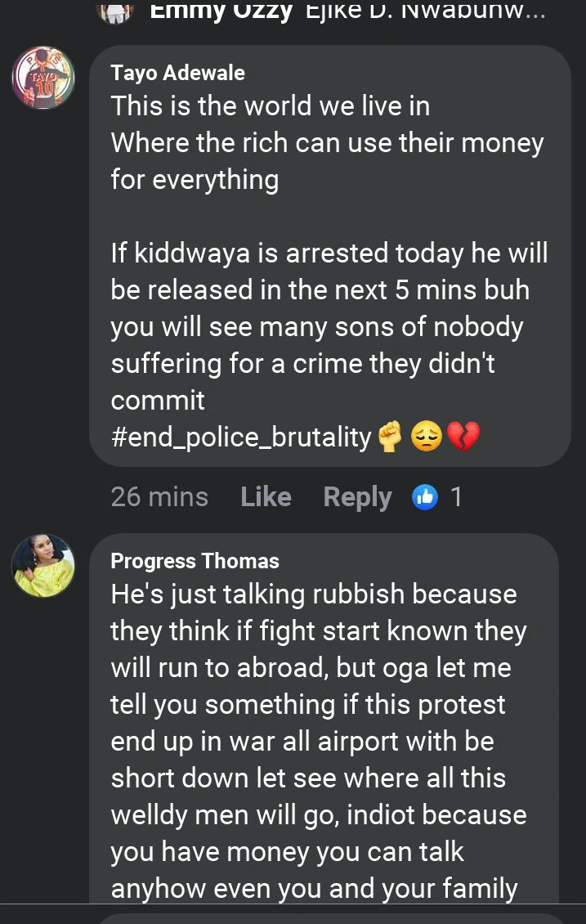View who reacted via the "1" count
The width and height of the screenshot is (586, 924).
456,496
